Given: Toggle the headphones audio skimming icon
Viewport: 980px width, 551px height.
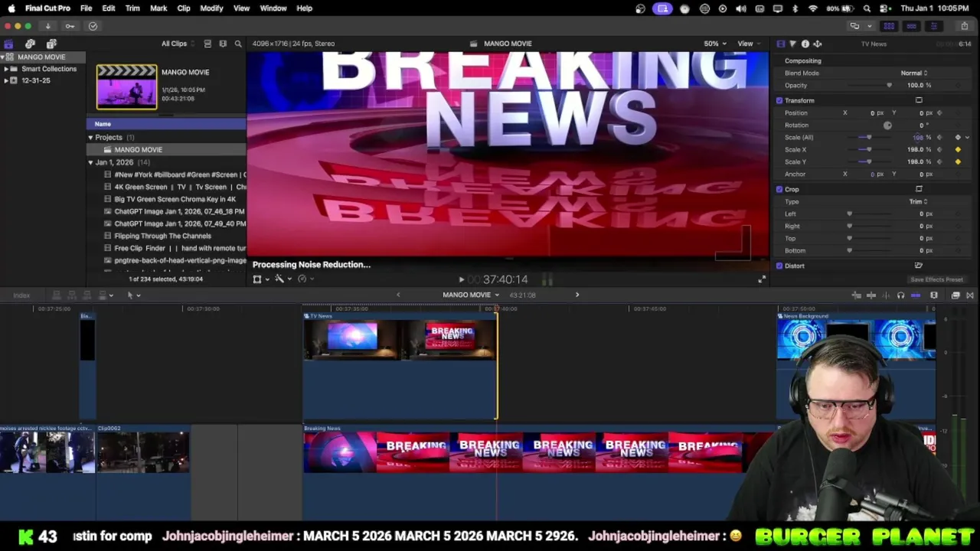Looking at the screenshot, I should [900, 295].
